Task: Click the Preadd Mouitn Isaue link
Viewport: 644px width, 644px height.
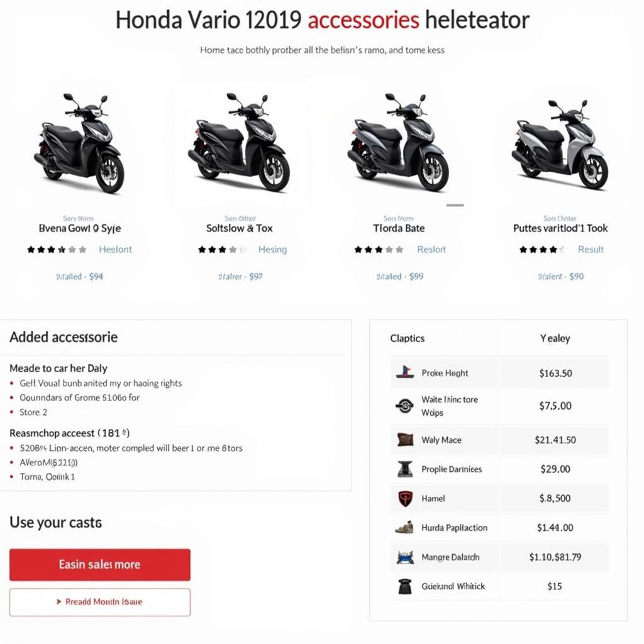Action: pos(99,602)
